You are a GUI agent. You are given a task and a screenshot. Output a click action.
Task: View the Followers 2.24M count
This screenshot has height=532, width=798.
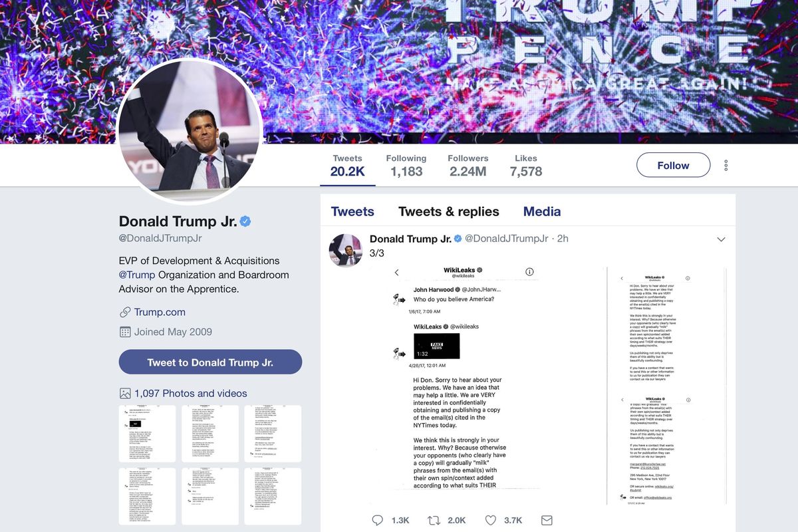[468, 165]
